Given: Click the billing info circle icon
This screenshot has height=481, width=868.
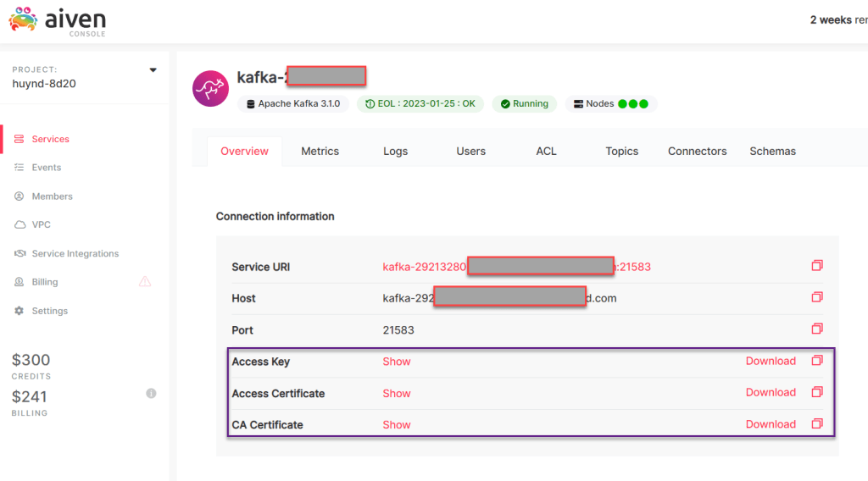Looking at the screenshot, I should (x=151, y=393).
